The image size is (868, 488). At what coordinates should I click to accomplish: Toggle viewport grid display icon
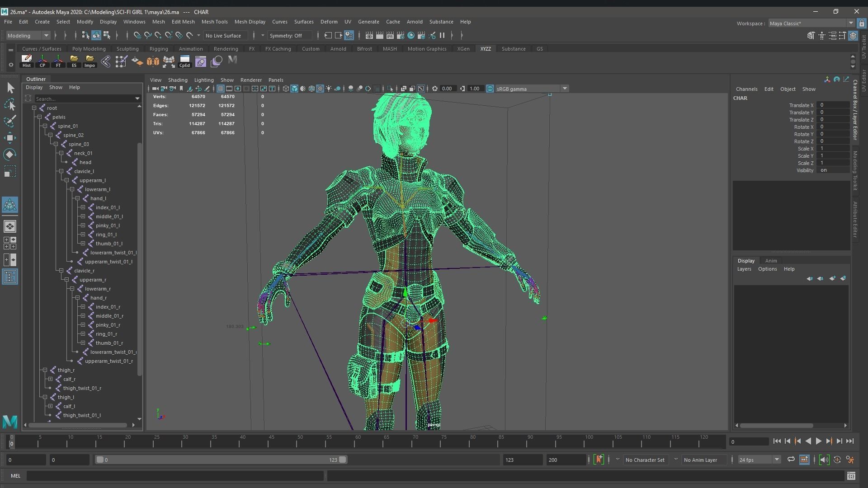(x=221, y=89)
